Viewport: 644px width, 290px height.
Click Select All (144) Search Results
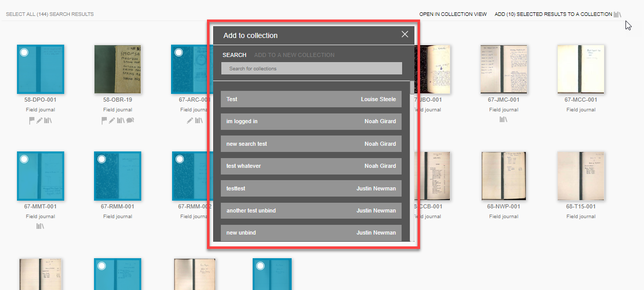pos(50,14)
